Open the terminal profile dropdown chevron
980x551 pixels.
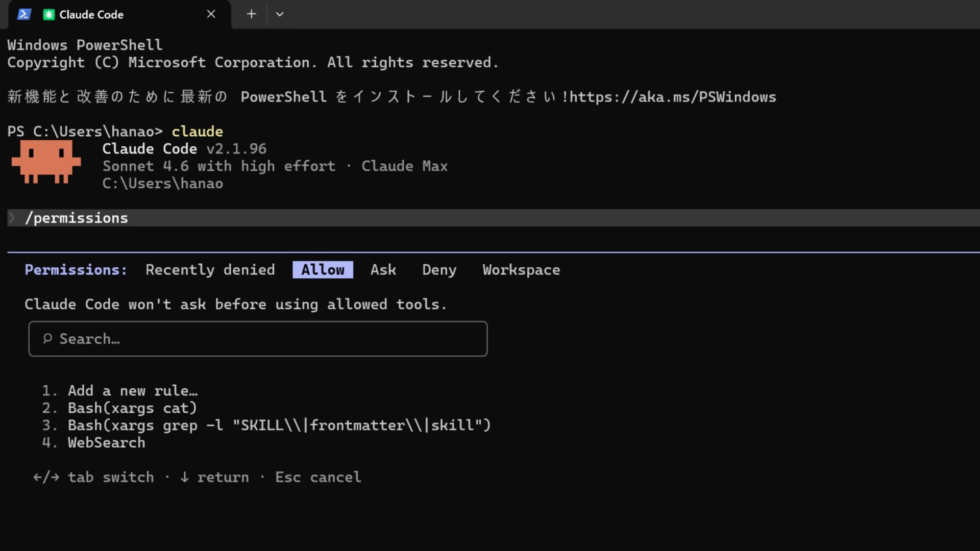point(279,14)
